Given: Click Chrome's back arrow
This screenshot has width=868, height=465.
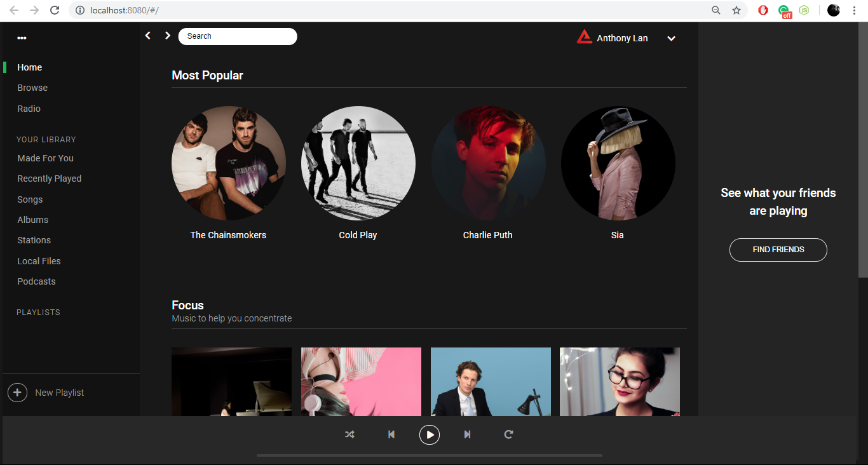Looking at the screenshot, I should point(14,10).
